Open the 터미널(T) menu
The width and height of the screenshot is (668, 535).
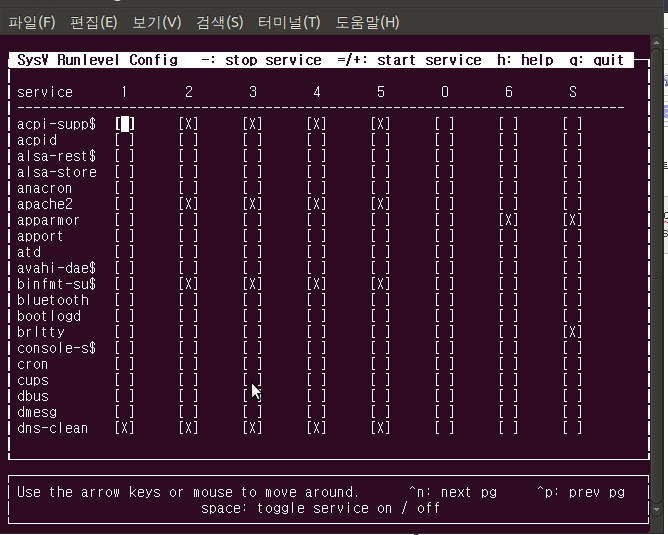click(289, 22)
